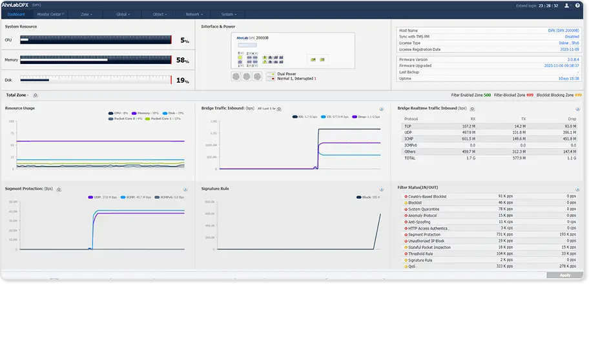Screen dimensions: 589x364
Task: Select the ICMP row in traffic table
Action: [x=489, y=139]
